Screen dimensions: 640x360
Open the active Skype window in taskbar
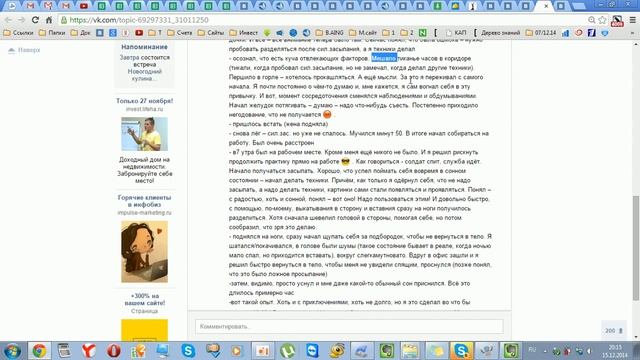(x=462, y=351)
